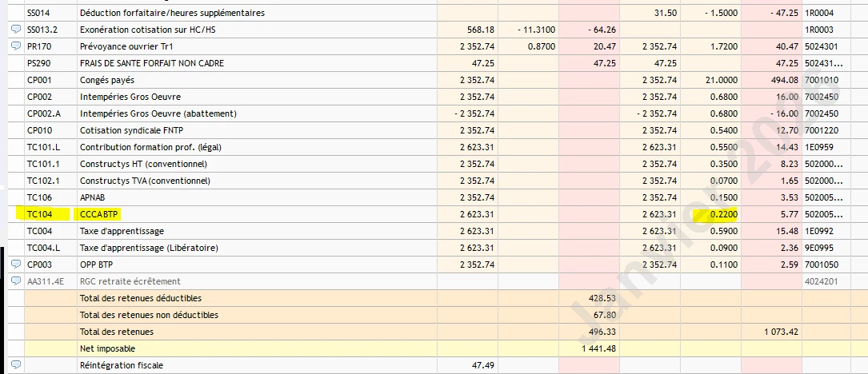The height and width of the screenshot is (374, 868).
Task: Click Prévoyance employee rate 0.8700
Action: point(542,46)
